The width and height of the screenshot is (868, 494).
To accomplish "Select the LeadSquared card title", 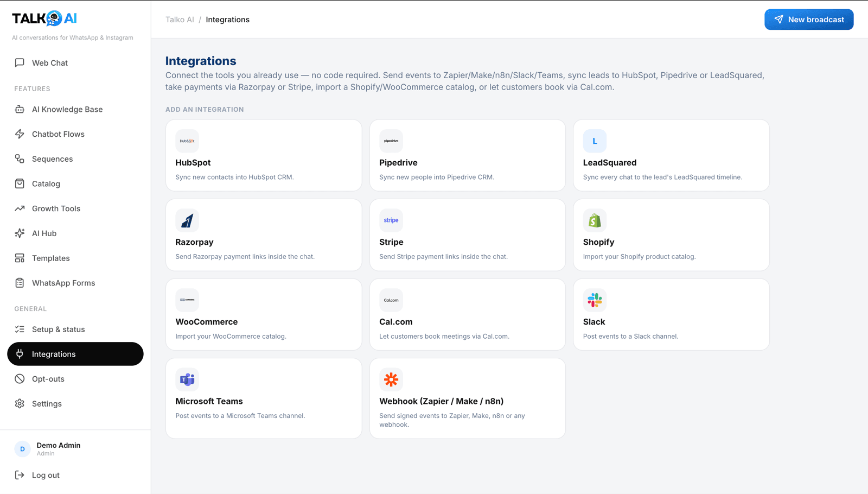I will click(x=610, y=162).
